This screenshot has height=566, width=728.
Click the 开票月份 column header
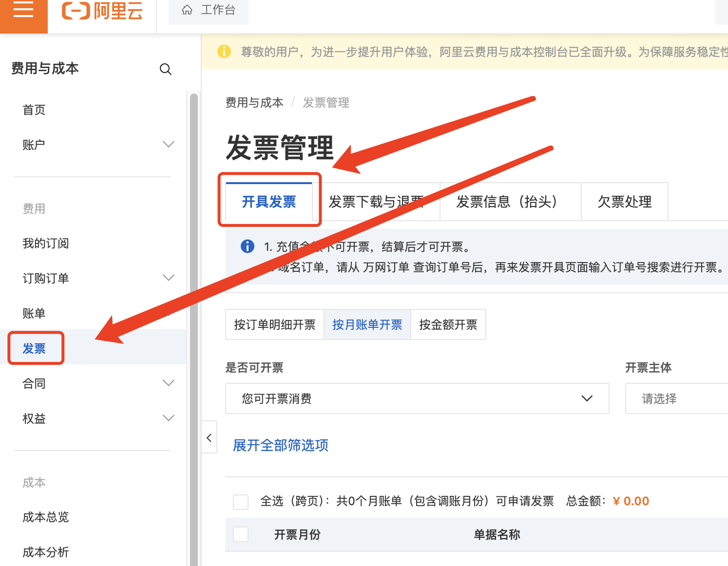(297, 535)
